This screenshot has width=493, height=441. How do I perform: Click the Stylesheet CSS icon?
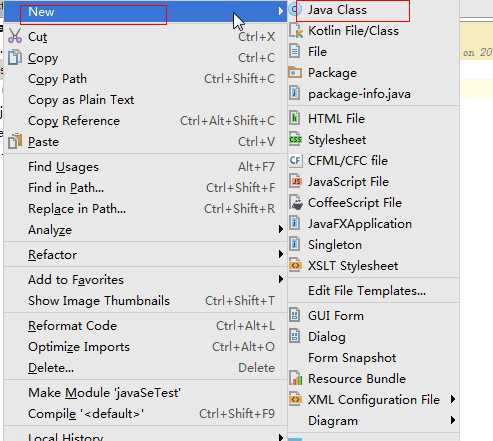[x=295, y=139]
